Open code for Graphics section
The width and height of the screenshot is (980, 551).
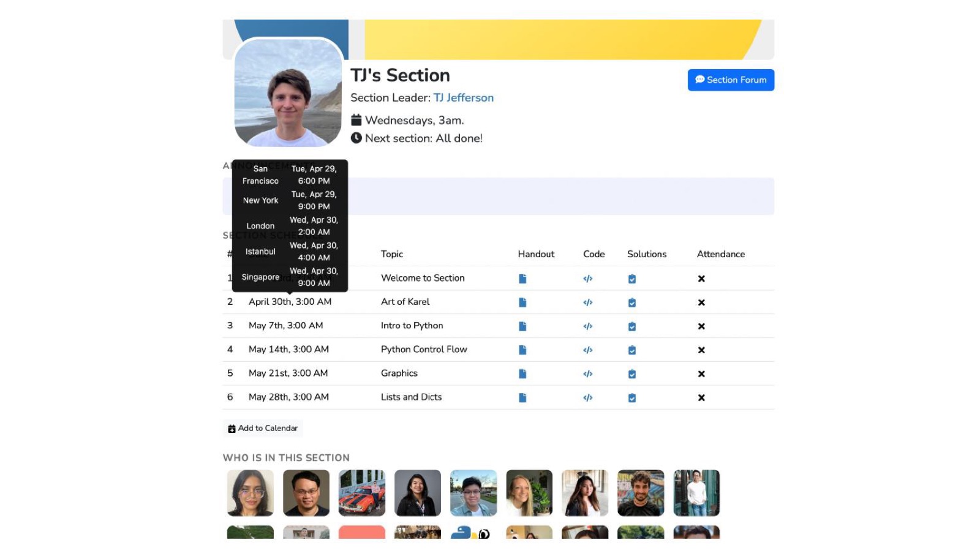pyautogui.click(x=588, y=374)
